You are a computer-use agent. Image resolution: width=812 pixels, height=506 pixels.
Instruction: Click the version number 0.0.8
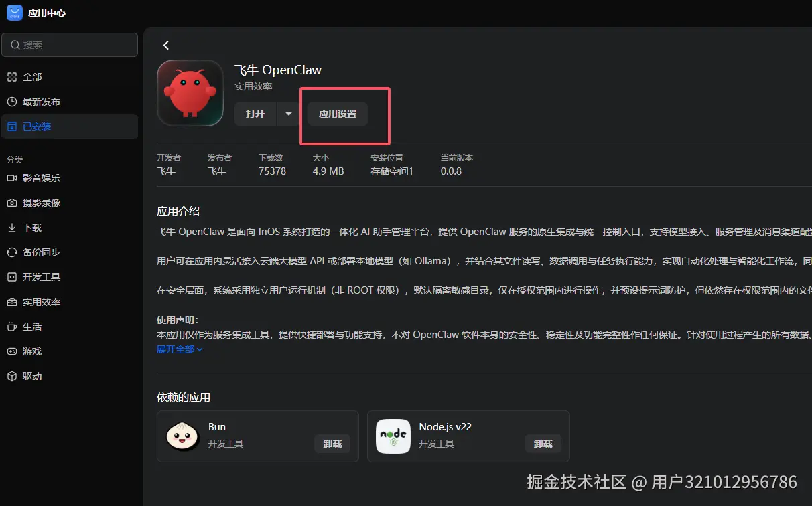pyautogui.click(x=451, y=171)
